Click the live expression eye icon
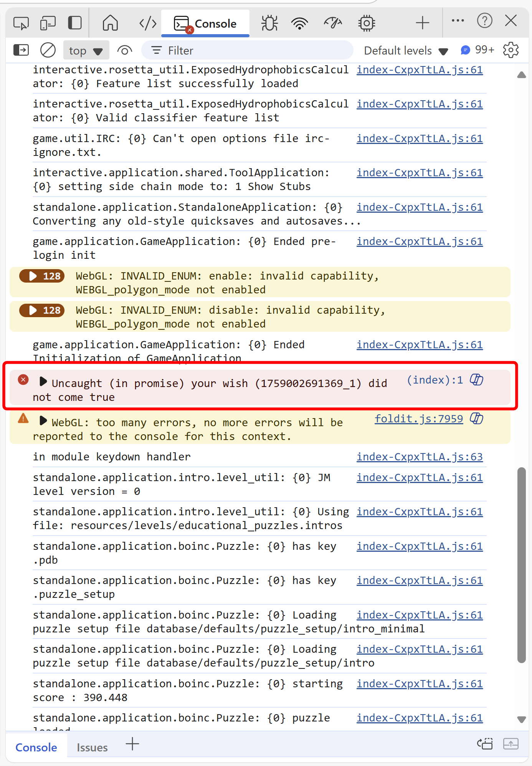The width and height of the screenshot is (532, 766). (124, 50)
